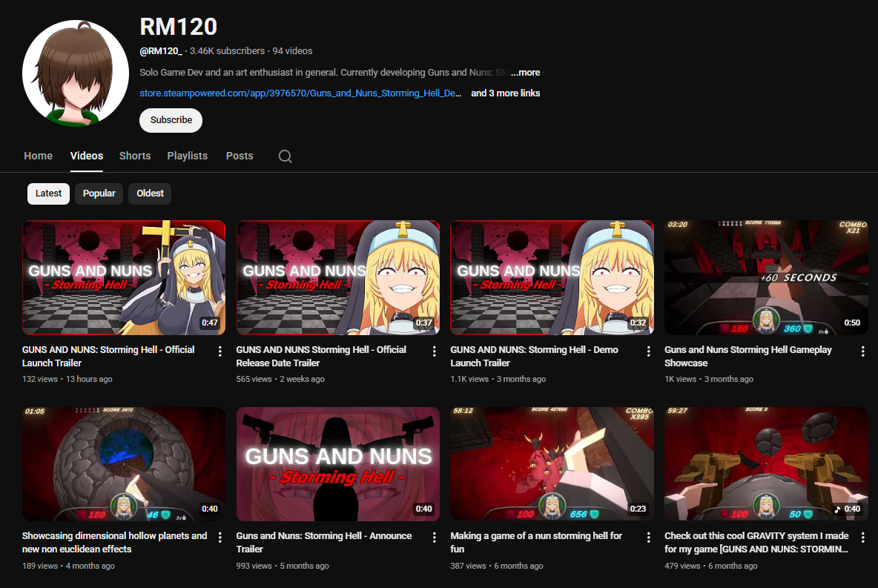The height and width of the screenshot is (588, 878).
Task: Click '1.1K views • 3 months ago' text
Action: pyautogui.click(x=498, y=379)
